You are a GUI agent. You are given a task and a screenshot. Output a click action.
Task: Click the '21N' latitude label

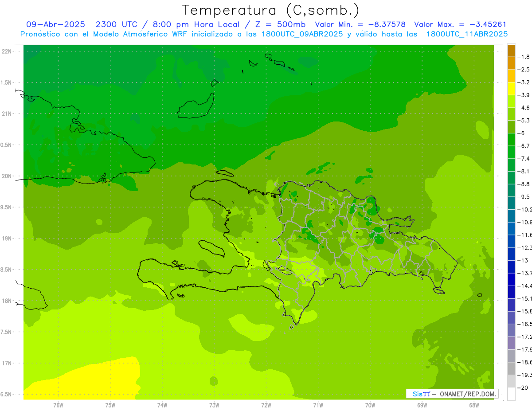[7, 114]
